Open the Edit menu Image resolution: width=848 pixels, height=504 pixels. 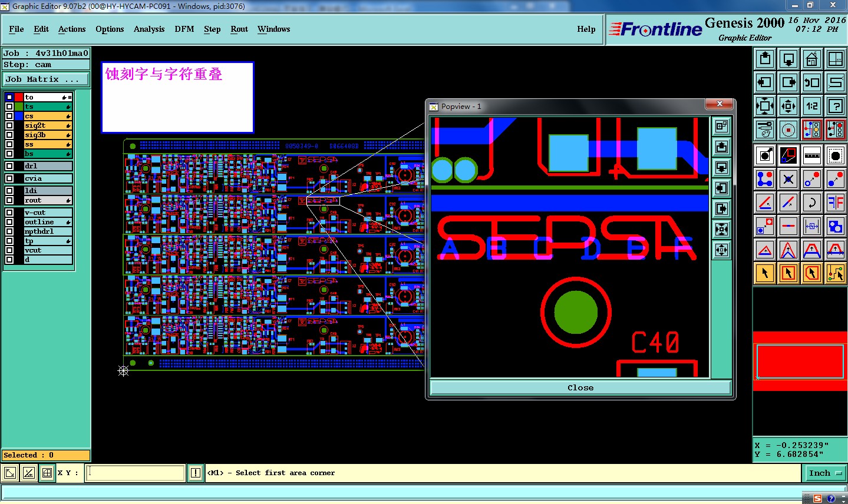41,29
